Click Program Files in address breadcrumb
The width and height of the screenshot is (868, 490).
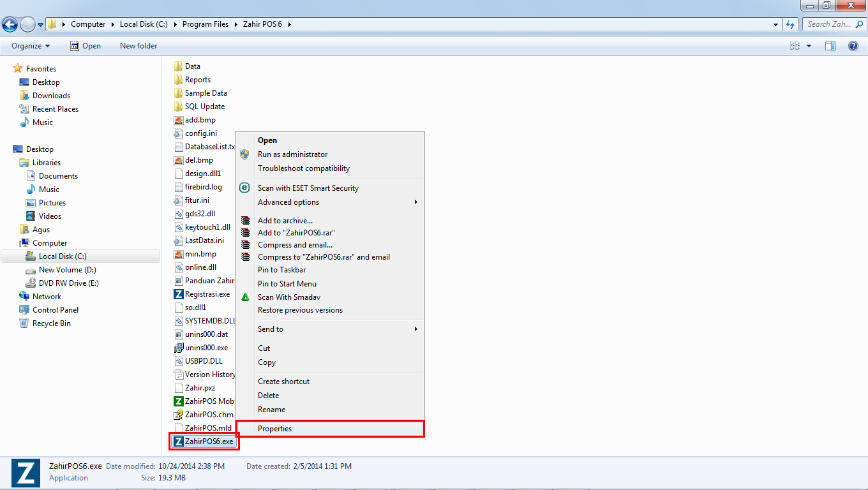click(x=205, y=24)
